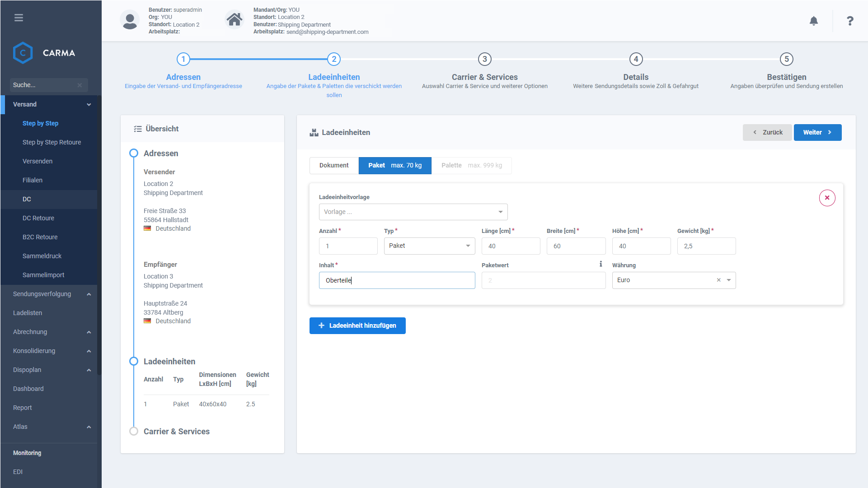Open help via question mark icon
The width and height of the screenshot is (868, 488).
point(849,21)
